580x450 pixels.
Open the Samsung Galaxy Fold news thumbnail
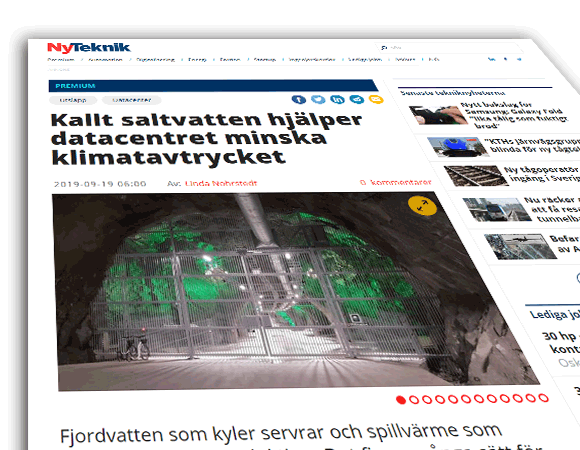tap(438, 115)
